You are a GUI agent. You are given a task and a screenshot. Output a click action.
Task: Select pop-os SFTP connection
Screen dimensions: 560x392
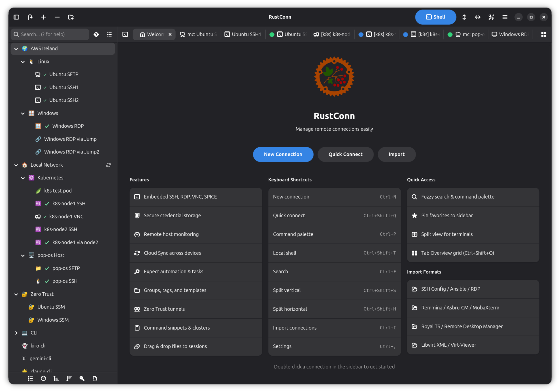pyautogui.click(x=63, y=268)
